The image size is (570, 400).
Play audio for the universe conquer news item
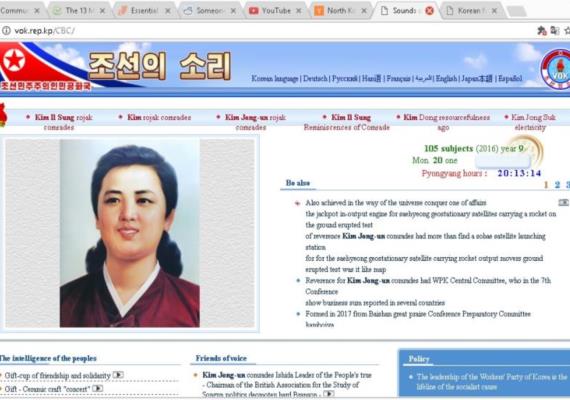pos(563,202)
